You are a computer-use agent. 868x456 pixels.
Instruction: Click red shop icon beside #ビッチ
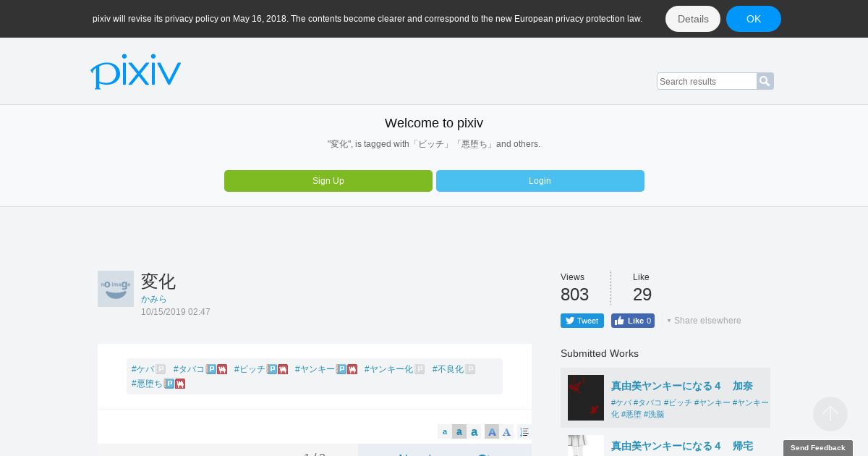283,369
